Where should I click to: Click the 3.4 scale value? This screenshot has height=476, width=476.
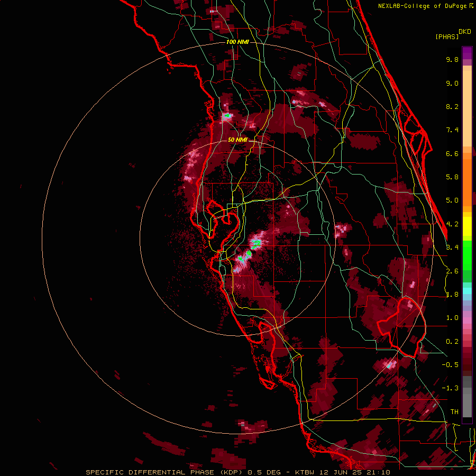click(x=452, y=248)
